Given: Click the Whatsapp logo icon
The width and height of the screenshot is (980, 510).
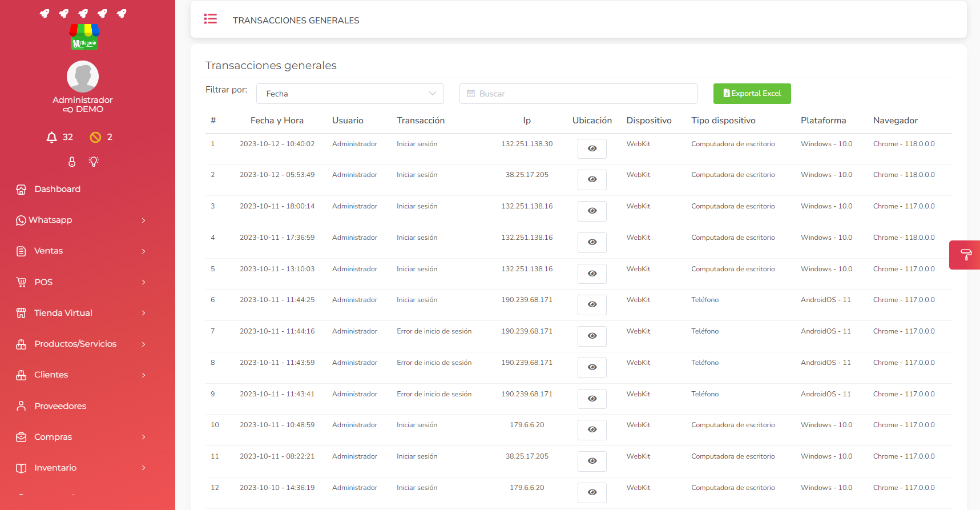Looking at the screenshot, I should point(21,220).
